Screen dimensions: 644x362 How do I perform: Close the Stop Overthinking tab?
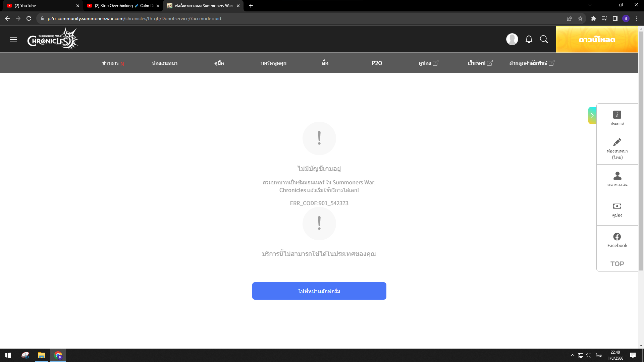click(x=158, y=6)
